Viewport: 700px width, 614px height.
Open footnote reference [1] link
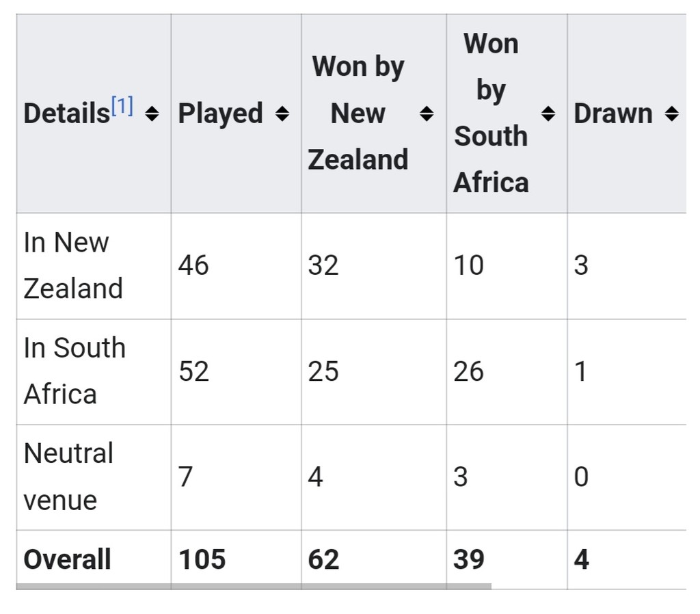122,106
